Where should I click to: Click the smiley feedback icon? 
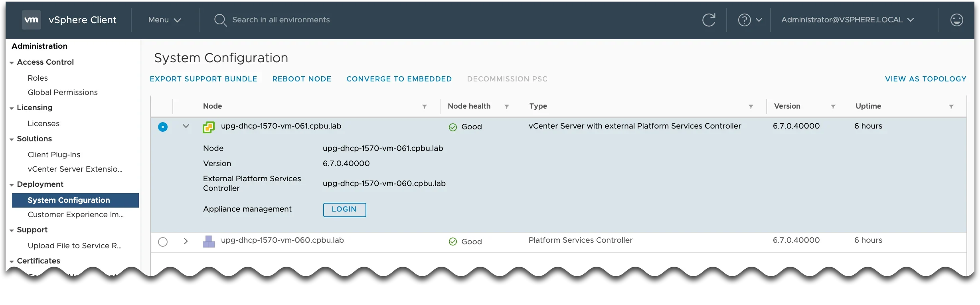click(x=956, y=20)
